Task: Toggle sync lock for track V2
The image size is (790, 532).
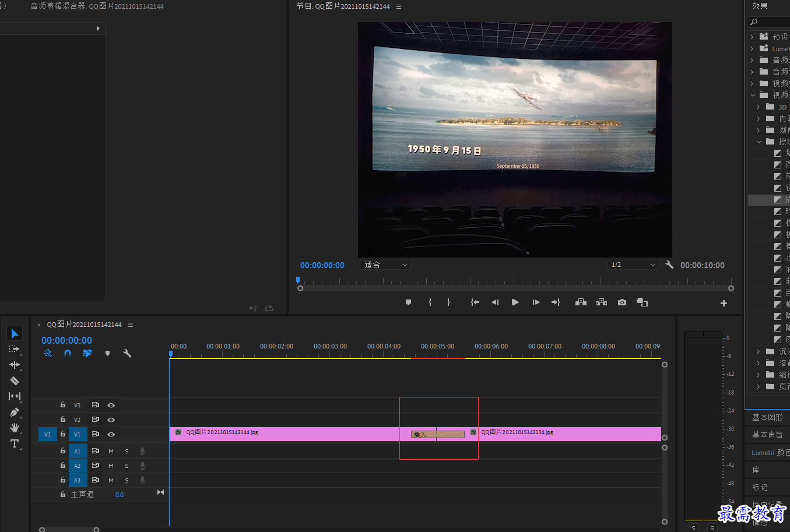Action: point(95,420)
